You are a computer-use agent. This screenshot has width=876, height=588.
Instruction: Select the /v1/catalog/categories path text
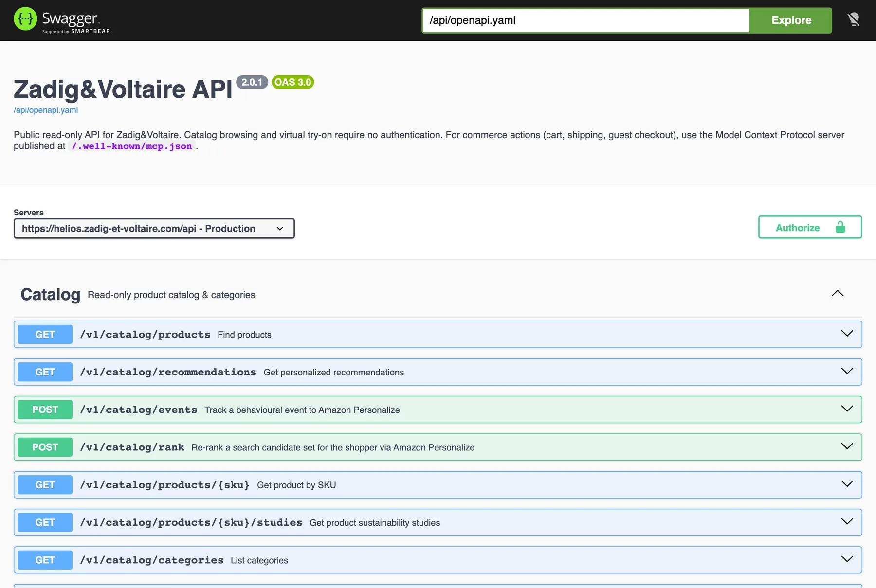(152, 560)
